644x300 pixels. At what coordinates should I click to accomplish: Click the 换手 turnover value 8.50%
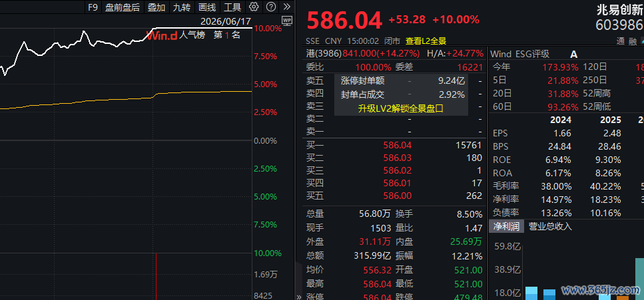(470, 214)
